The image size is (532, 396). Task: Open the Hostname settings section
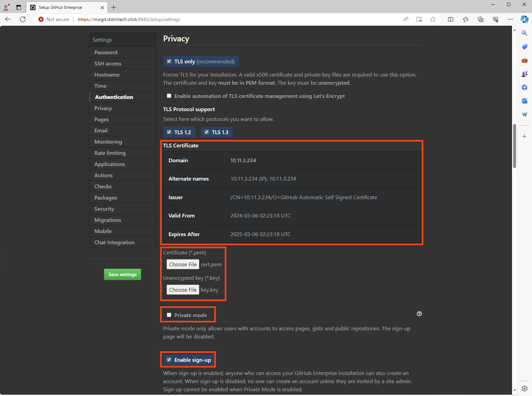[x=123, y=75]
